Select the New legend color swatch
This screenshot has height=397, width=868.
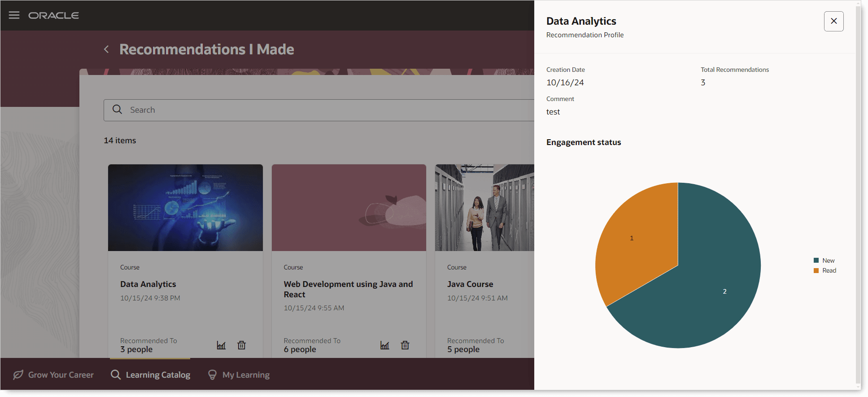point(816,260)
